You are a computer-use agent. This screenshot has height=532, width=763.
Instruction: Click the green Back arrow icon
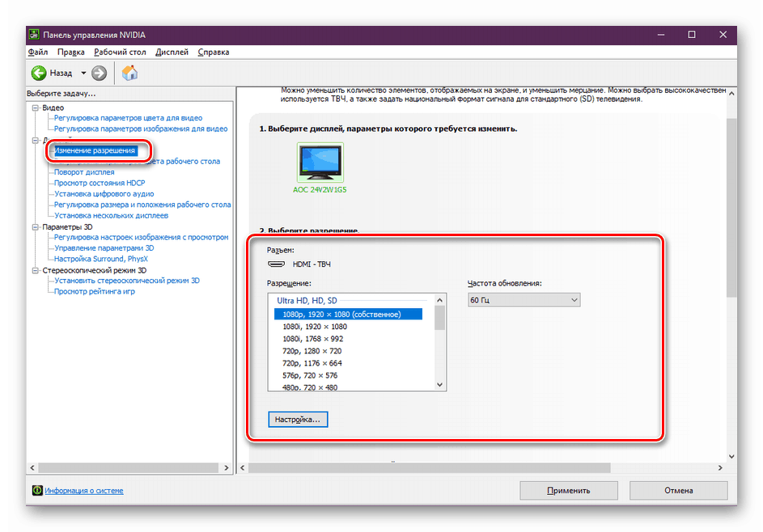pos(39,73)
